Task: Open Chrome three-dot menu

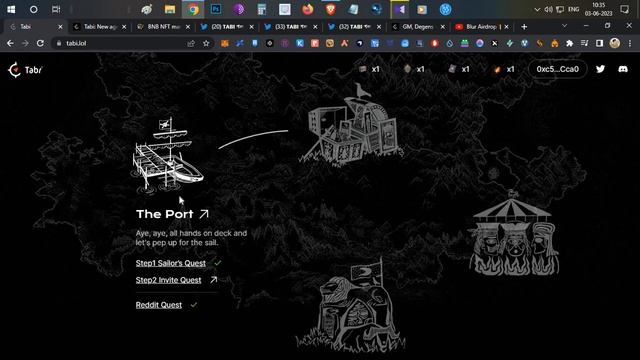Action: click(x=630, y=43)
